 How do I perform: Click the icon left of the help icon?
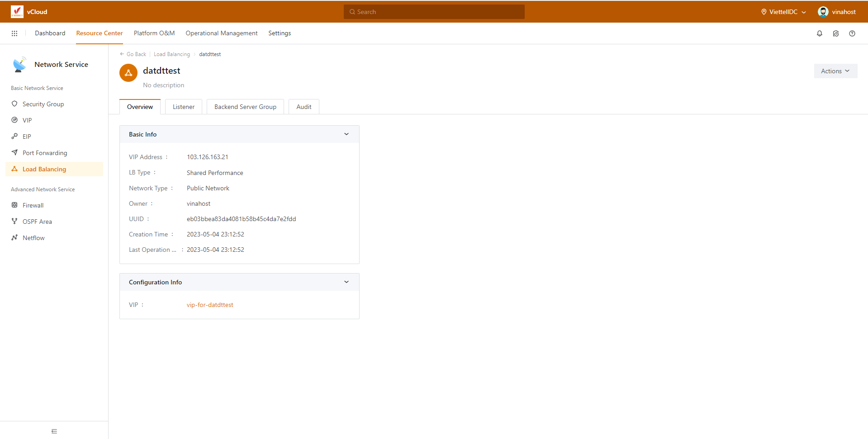(x=835, y=33)
